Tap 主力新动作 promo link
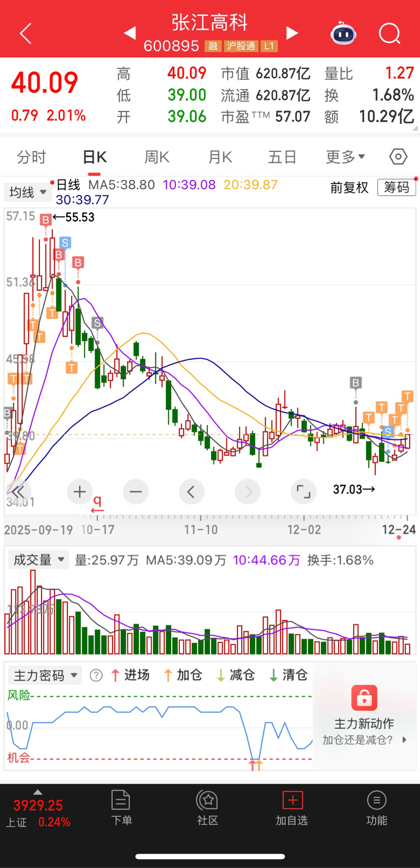 (x=364, y=724)
